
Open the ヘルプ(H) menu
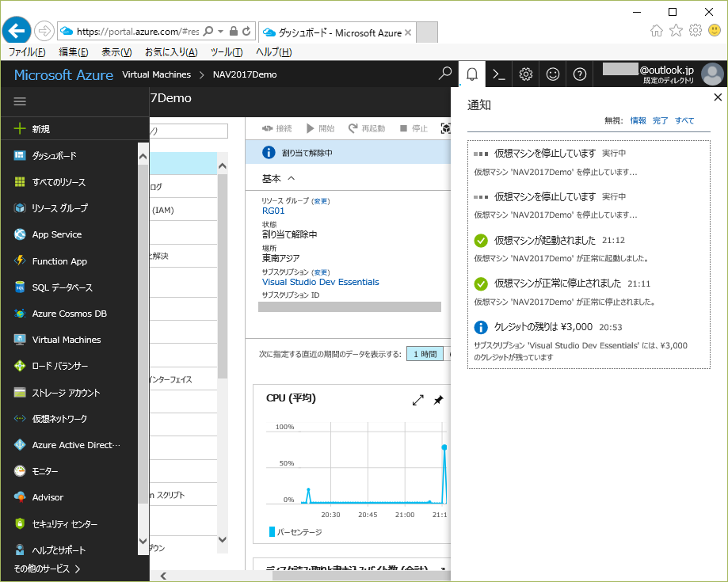point(274,52)
